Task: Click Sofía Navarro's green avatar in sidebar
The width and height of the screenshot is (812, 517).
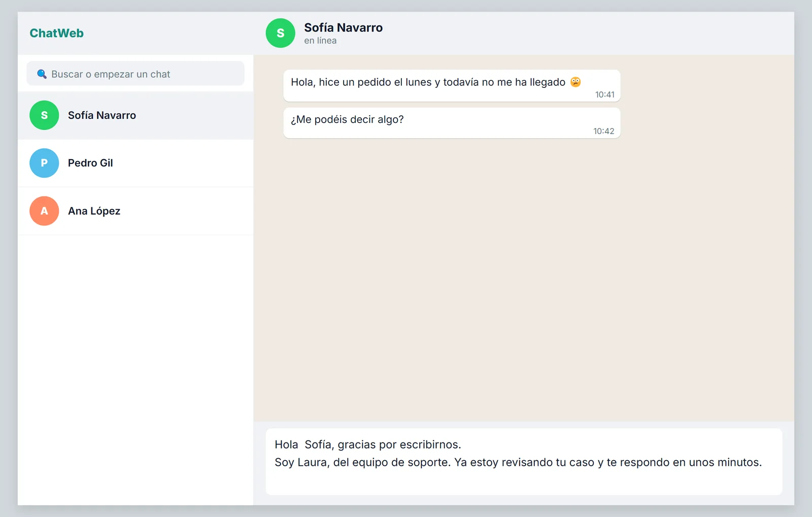Action: [x=44, y=115]
